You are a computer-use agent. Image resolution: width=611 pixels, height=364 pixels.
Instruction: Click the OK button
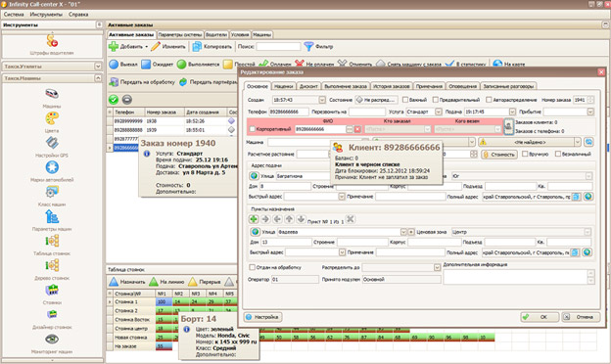[540, 317]
